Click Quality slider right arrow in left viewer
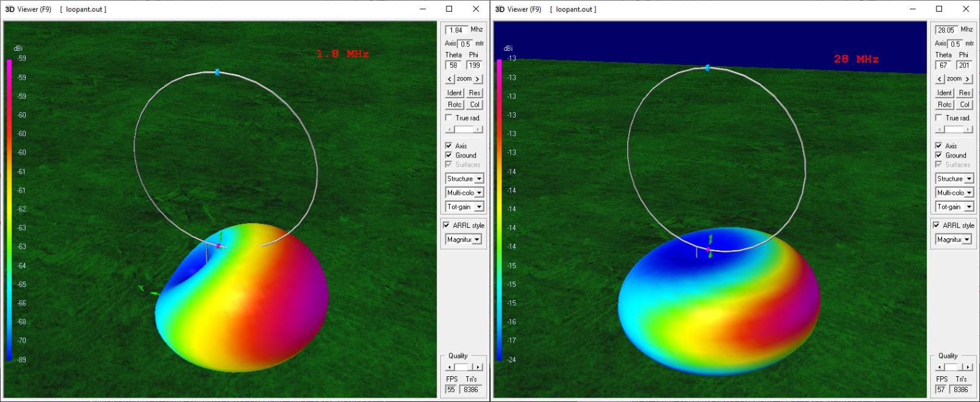 [478, 367]
